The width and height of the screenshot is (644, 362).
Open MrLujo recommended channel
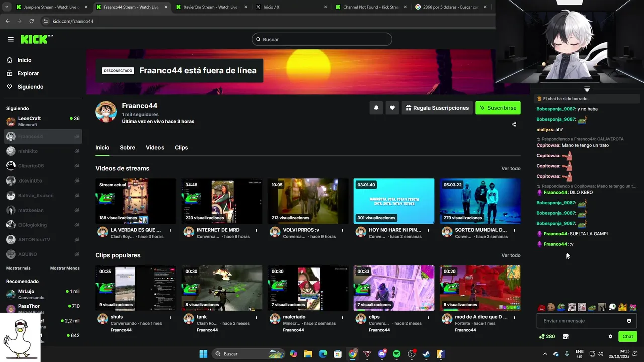[43, 294]
